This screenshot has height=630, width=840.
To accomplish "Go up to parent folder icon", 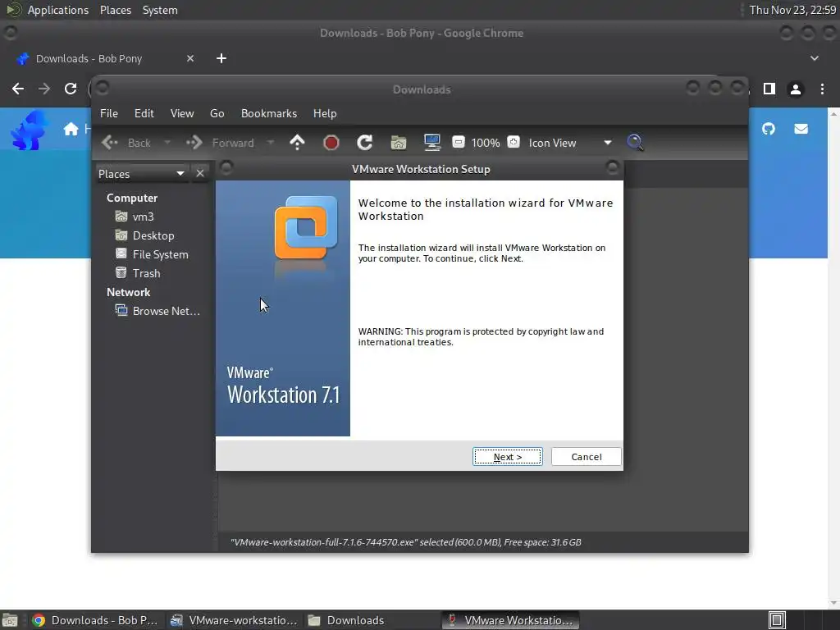I will tap(297, 143).
